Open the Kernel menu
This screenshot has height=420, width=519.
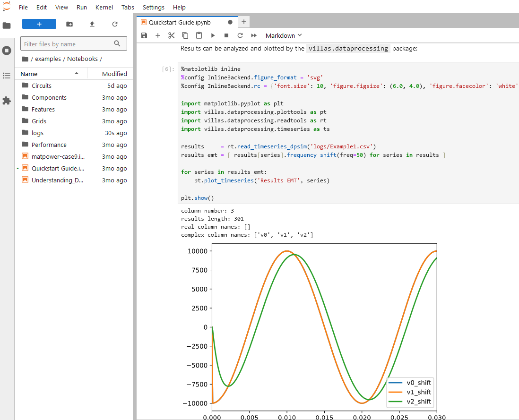104,8
